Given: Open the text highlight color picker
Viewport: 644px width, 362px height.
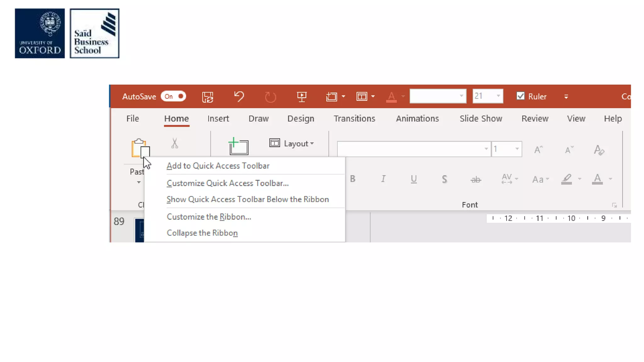Looking at the screenshot, I should click(579, 179).
